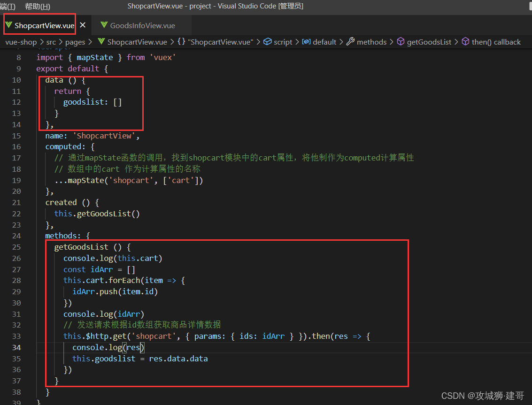This screenshot has width=532, height=405.
Task: Click the Vue icon on ShopcartView.vue tab
Action: point(9,25)
